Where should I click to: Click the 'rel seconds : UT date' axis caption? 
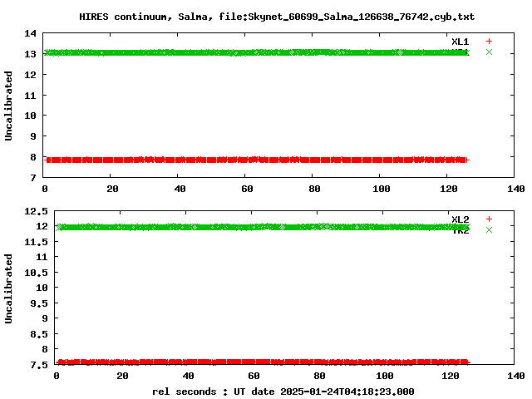pyautogui.click(x=283, y=392)
